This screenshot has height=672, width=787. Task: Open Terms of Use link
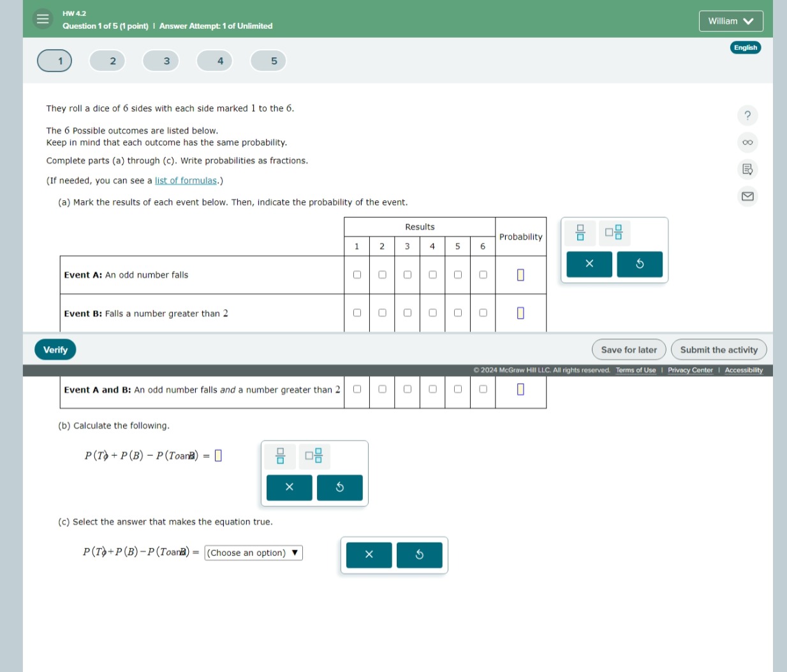point(636,370)
